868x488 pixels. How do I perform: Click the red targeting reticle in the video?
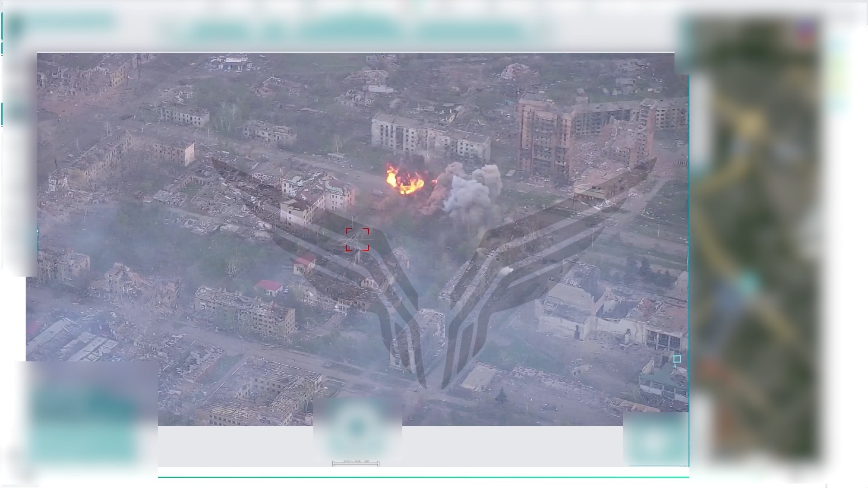357,239
